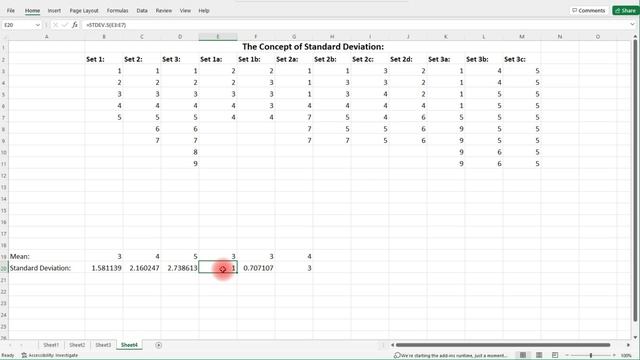Click the 'Set 2b:' header cell

332,59
